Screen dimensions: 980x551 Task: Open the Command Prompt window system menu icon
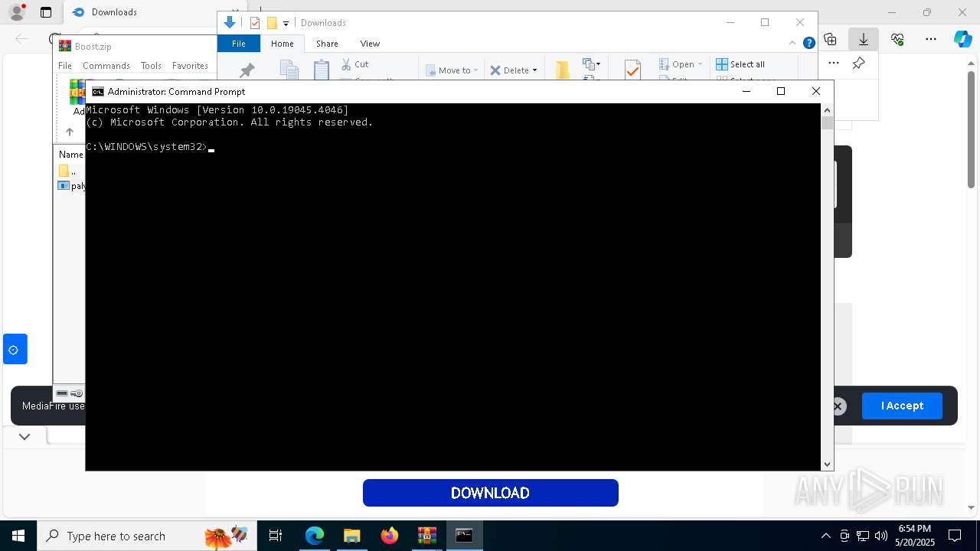pyautogui.click(x=98, y=91)
